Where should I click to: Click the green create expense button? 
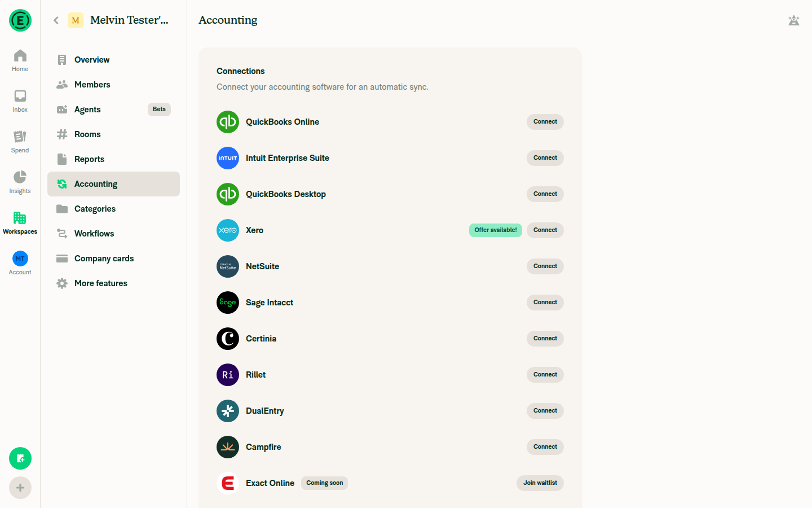20,458
